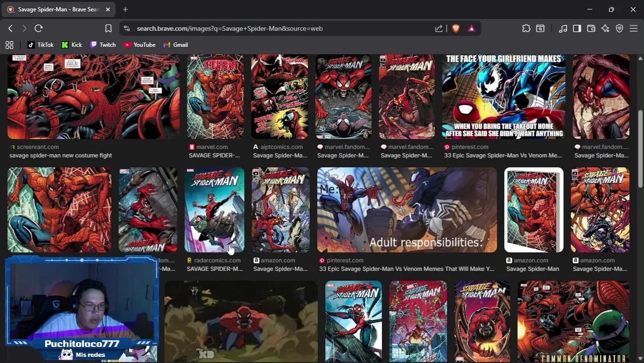Click the radarcomics.com source label
This screenshot has width=644, height=363.
point(217,260)
